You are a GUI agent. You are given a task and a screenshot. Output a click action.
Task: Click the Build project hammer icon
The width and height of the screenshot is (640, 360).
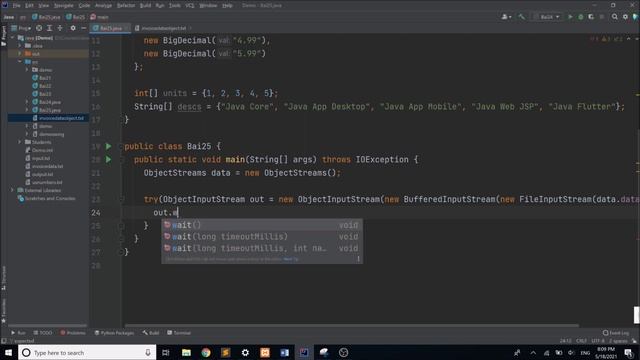pos(522,17)
